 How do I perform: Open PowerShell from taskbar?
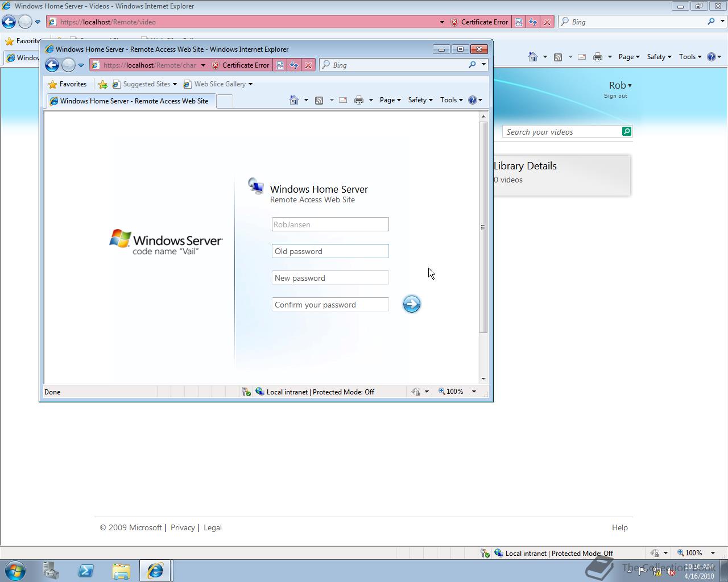pyautogui.click(x=86, y=571)
